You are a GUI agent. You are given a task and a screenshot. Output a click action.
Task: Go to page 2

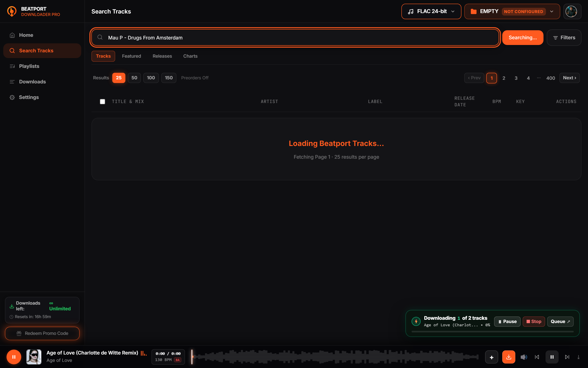504,78
